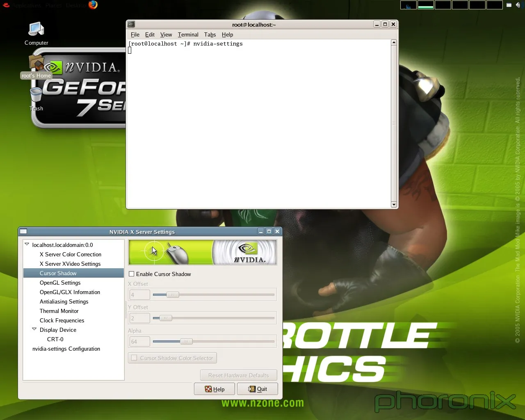Viewport: 525px width, 420px height.
Task: Click terminal scrollbar down arrow
Action: tap(394, 204)
